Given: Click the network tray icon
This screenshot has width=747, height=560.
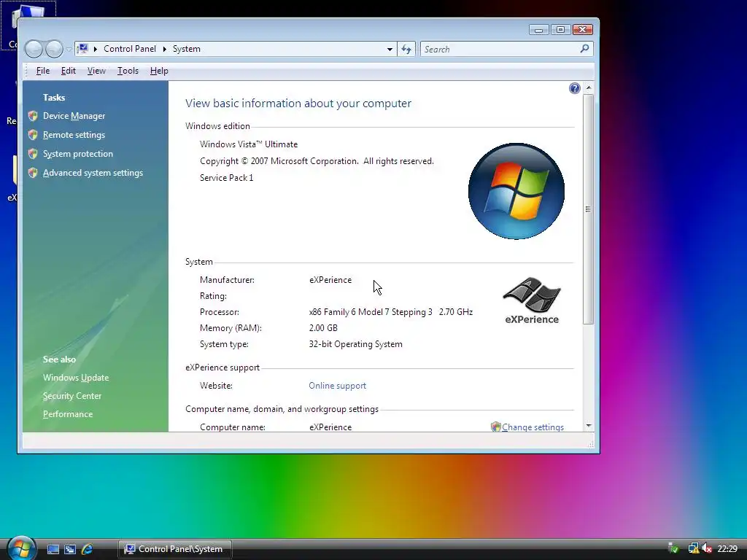Looking at the screenshot, I should pos(693,549).
